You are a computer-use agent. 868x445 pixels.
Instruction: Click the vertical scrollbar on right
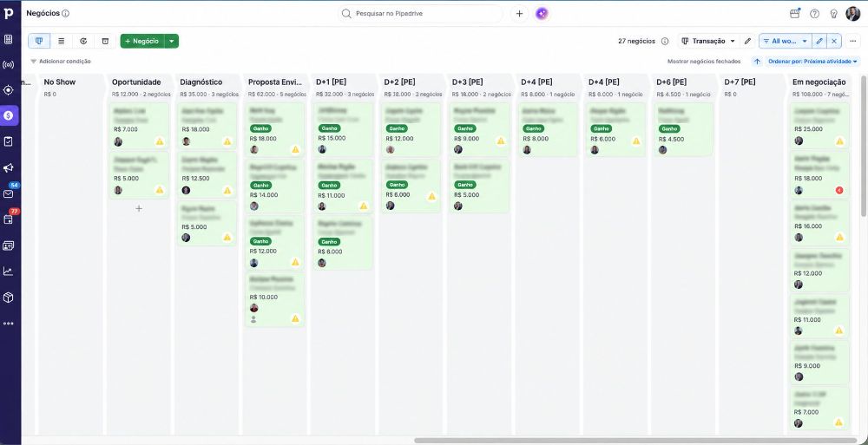click(864, 147)
